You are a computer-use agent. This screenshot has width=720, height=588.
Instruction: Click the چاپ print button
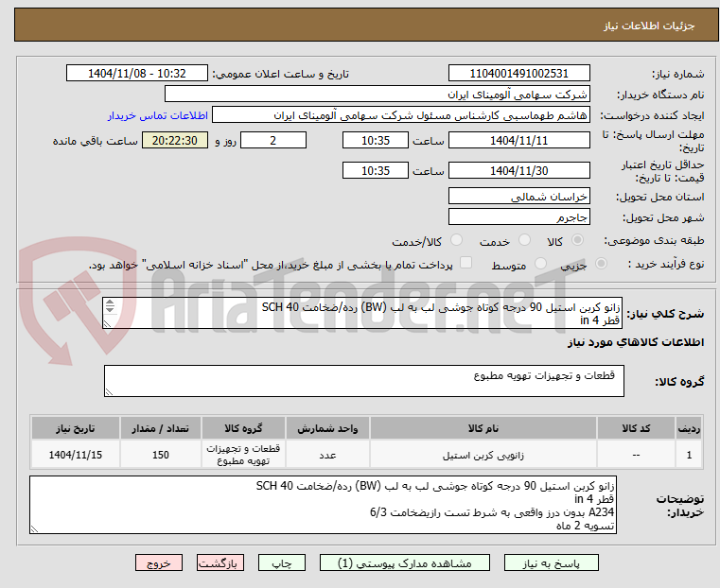[x=282, y=562]
